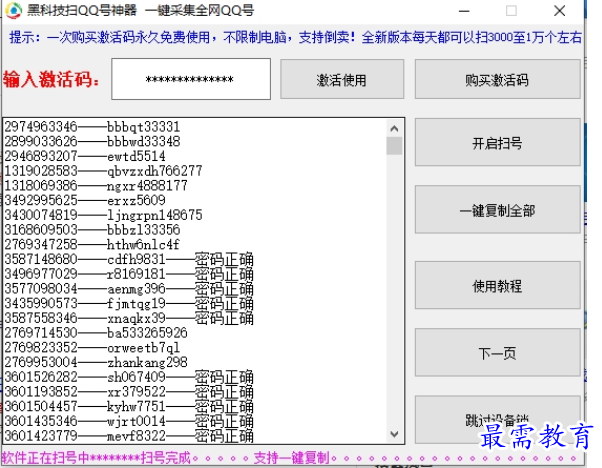Select row 3430074819——ljngrpn148675
Image resolution: width=602 pixels, height=468 pixels.
103,215
